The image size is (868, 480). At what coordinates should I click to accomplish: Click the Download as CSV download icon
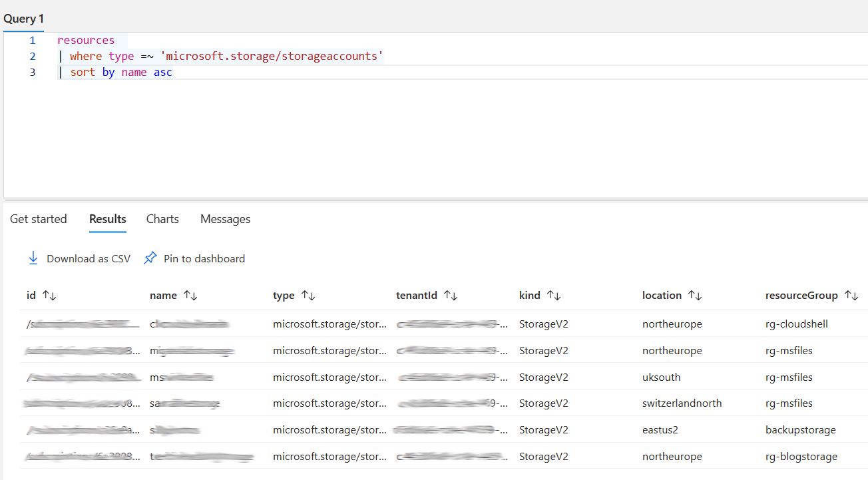tap(33, 258)
